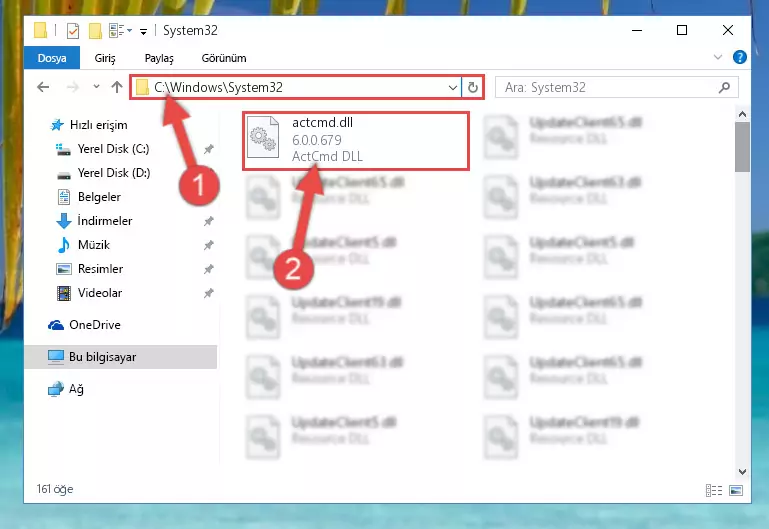Switch to the Giriş ribbon tab
This screenshot has width=769, height=529.
point(105,58)
